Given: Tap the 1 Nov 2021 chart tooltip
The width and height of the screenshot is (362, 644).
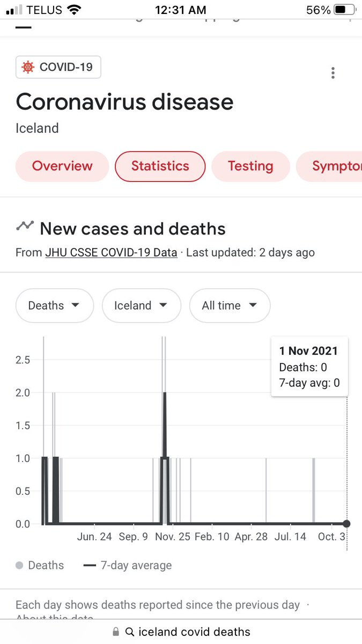Looking at the screenshot, I should 309,367.
